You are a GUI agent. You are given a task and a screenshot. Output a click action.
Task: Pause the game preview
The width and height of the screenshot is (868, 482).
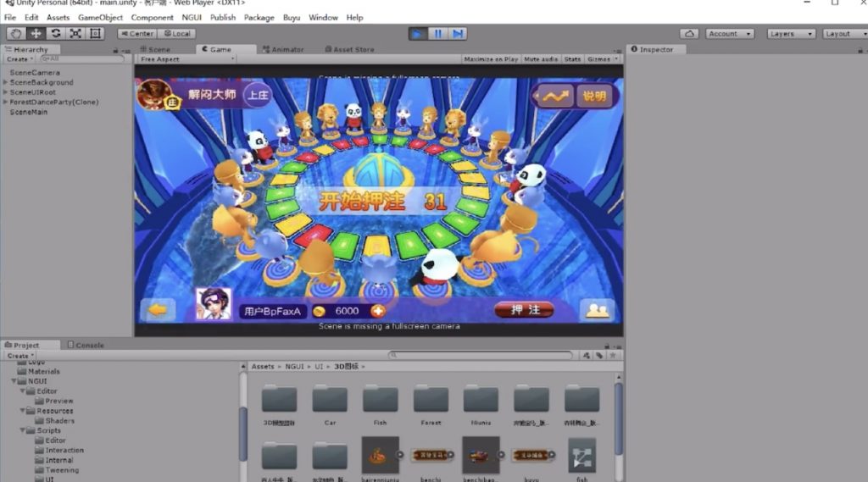438,34
